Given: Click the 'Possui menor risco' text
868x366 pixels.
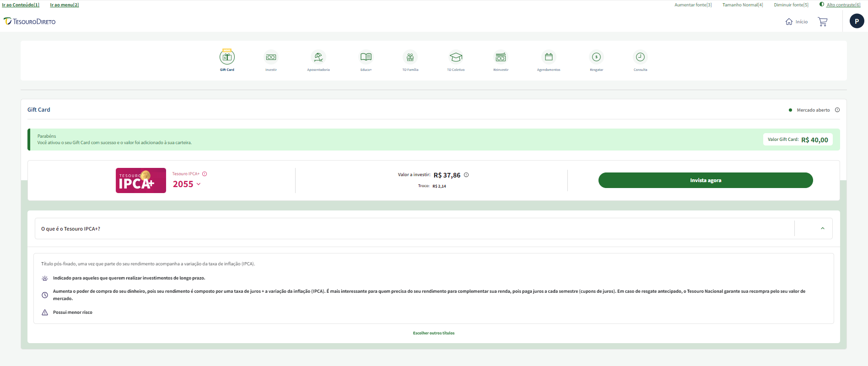Looking at the screenshot, I should click(73, 312).
